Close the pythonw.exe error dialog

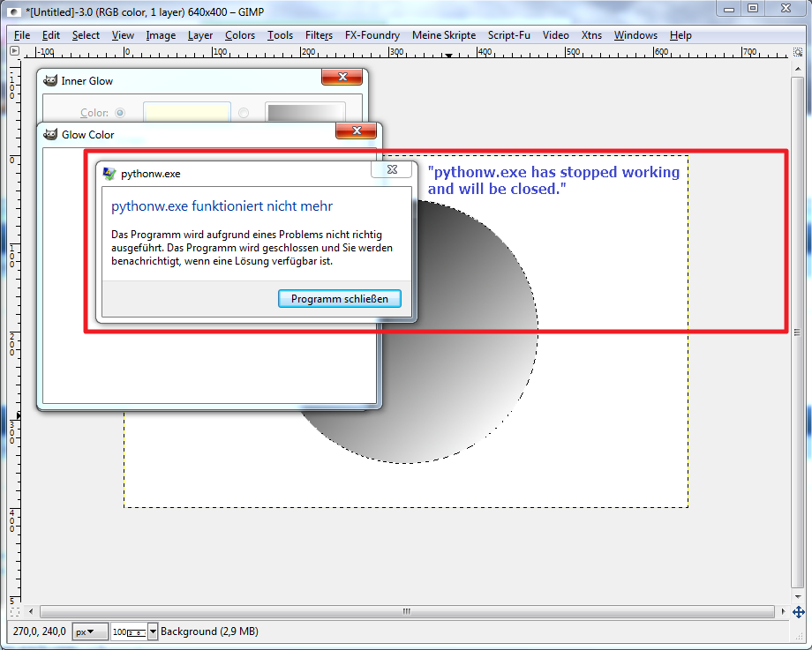pyautogui.click(x=392, y=169)
